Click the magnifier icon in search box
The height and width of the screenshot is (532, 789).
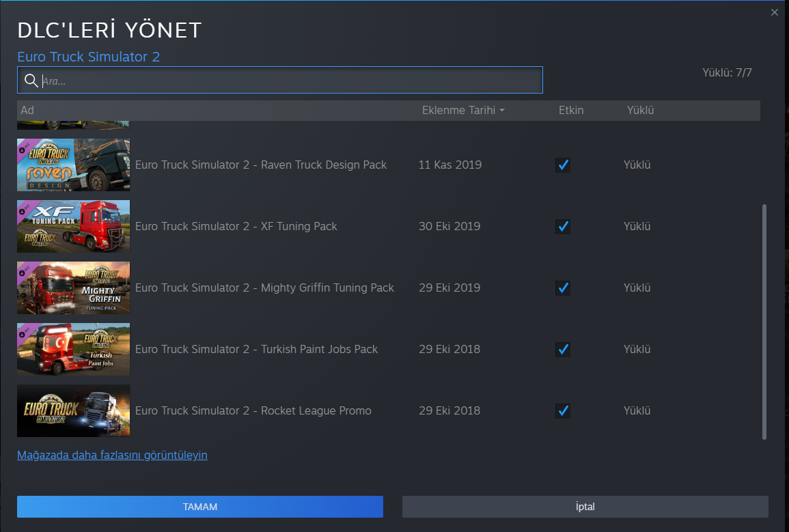[x=31, y=81]
